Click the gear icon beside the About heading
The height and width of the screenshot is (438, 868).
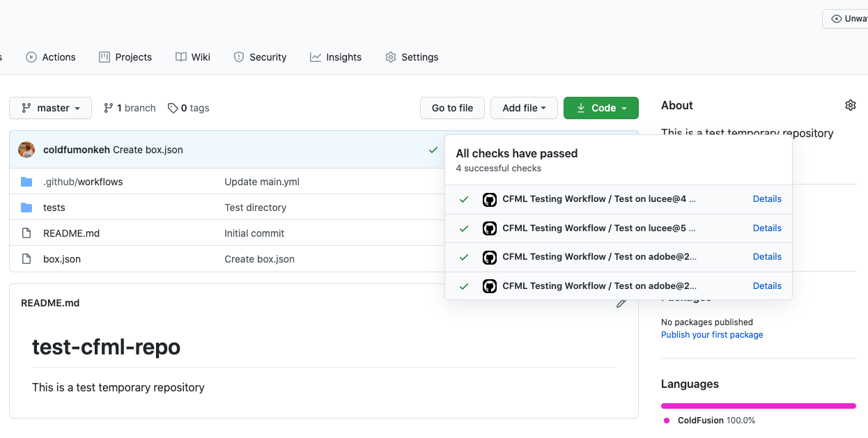850,104
